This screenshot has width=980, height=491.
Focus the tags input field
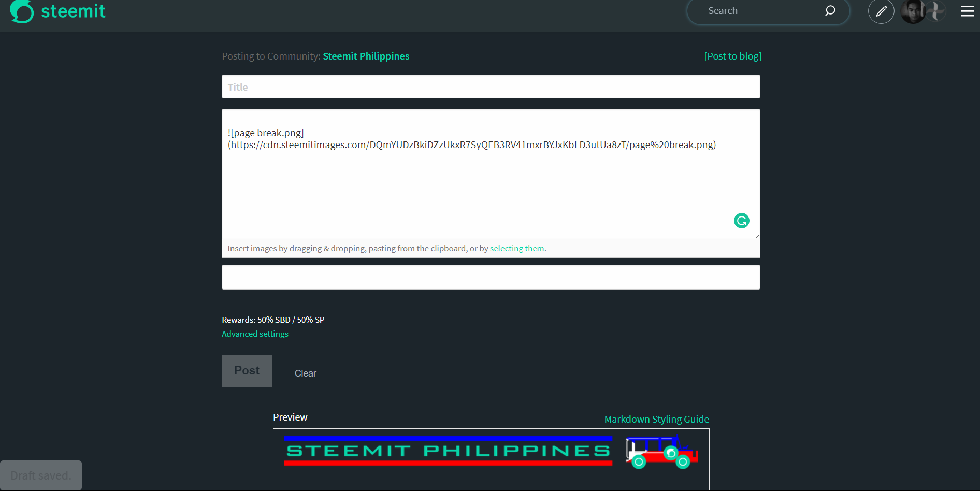click(491, 277)
